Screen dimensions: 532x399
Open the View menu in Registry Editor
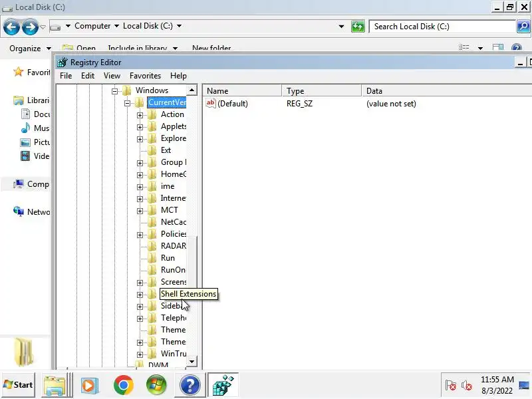pos(112,76)
